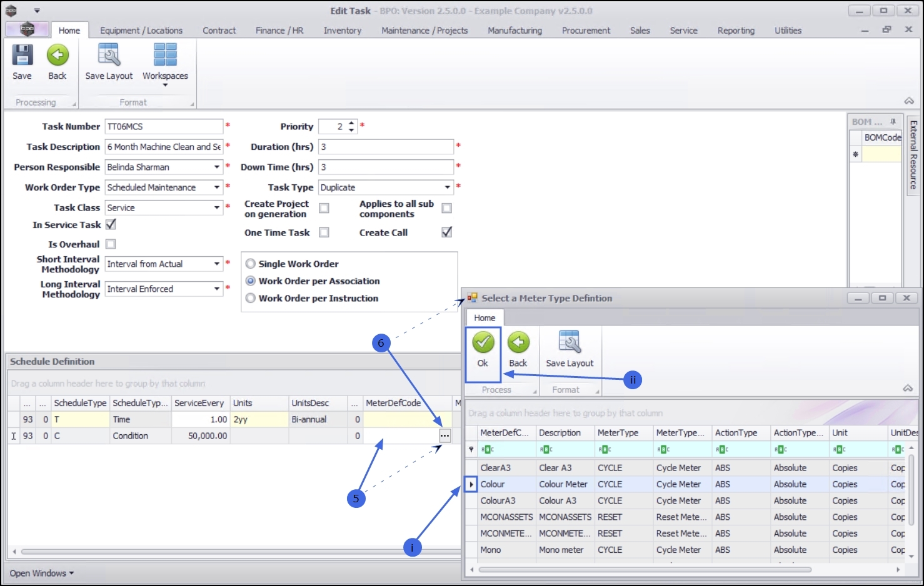This screenshot has width=924, height=586.
Task: Click the Description filter row icon
Action: pyautogui.click(x=546, y=449)
